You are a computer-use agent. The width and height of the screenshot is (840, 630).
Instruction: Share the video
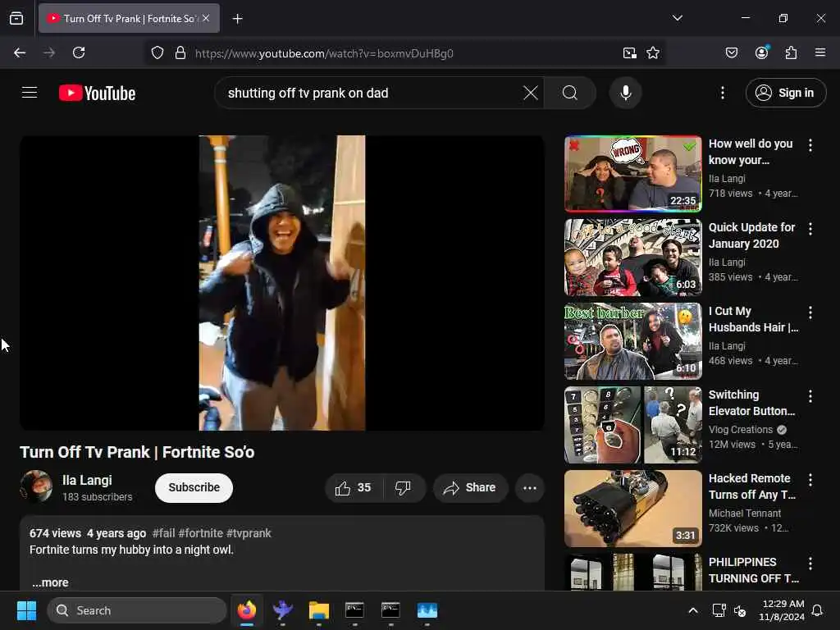(470, 487)
